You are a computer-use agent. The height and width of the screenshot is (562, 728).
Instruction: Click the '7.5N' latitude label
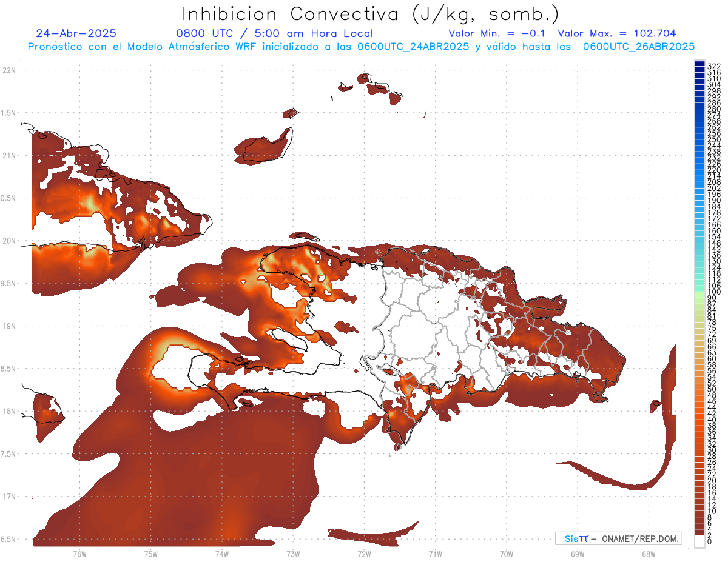9,454
